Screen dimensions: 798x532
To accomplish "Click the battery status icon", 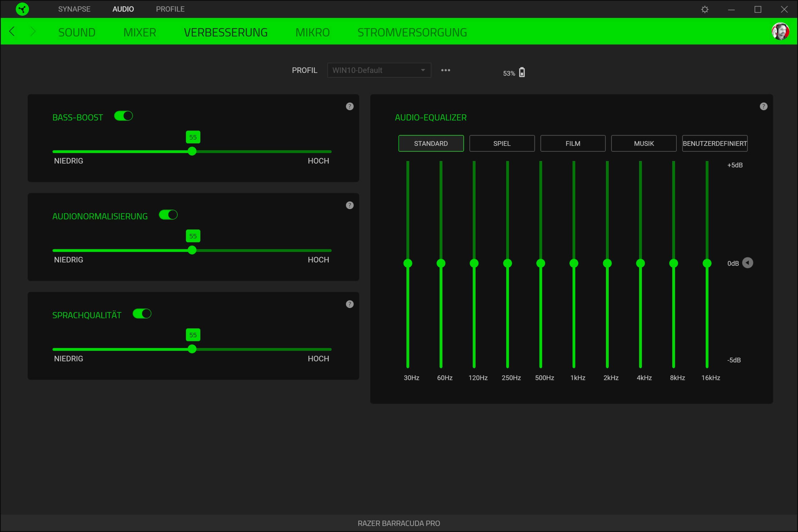I will click(522, 73).
